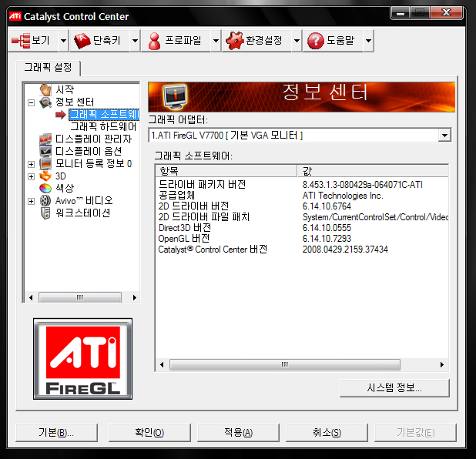476x459 pixels.
Task: Open the 프로파일 profiles toolbar button
Action: (176, 40)
